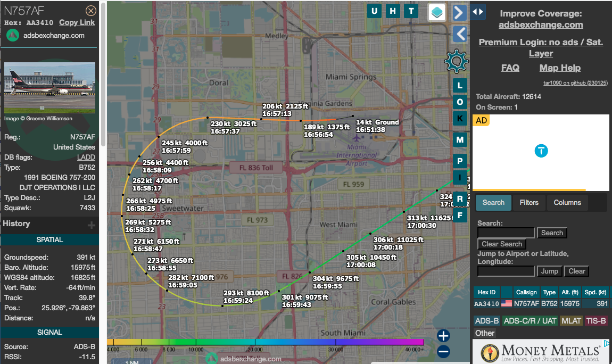The height and width of the screenshot is (364, 612).
Task: Toggle the ADS-B source filter
Action: pos(487,321)
